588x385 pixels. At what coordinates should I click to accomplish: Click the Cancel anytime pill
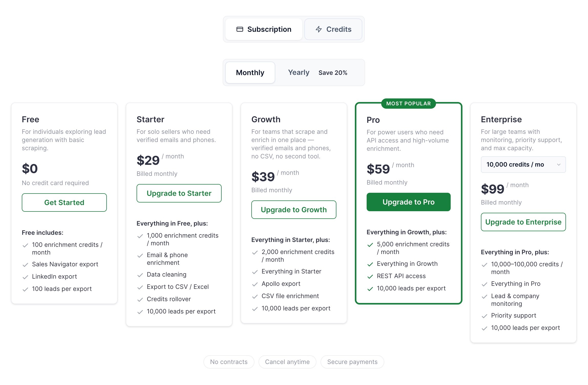click(x=287, y=362)
